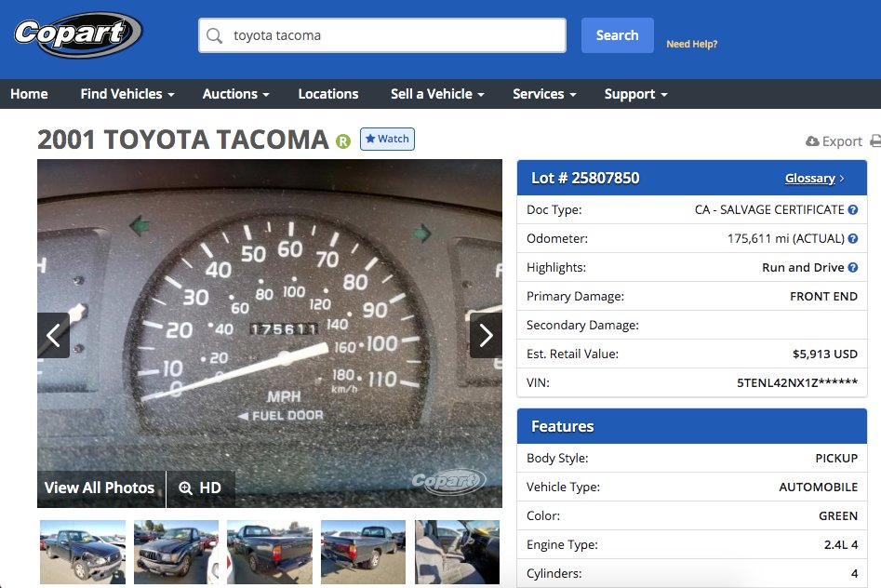Open the Run and Drive help icon

point(853,268)
